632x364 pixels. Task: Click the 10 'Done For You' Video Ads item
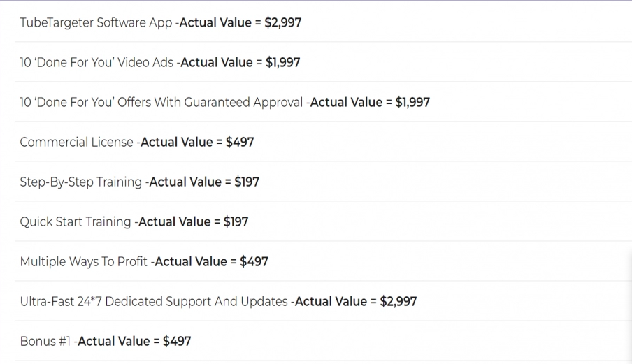tap(98, 62)
